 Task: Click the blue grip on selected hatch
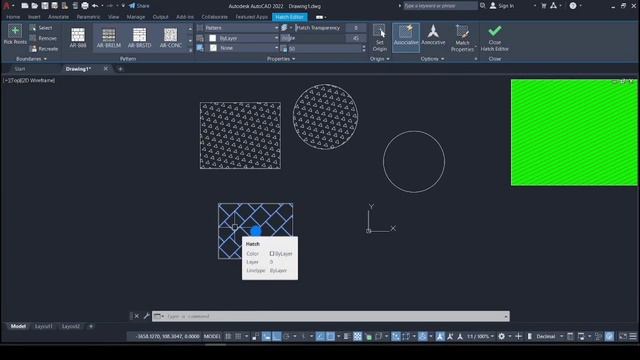point(256,231)
